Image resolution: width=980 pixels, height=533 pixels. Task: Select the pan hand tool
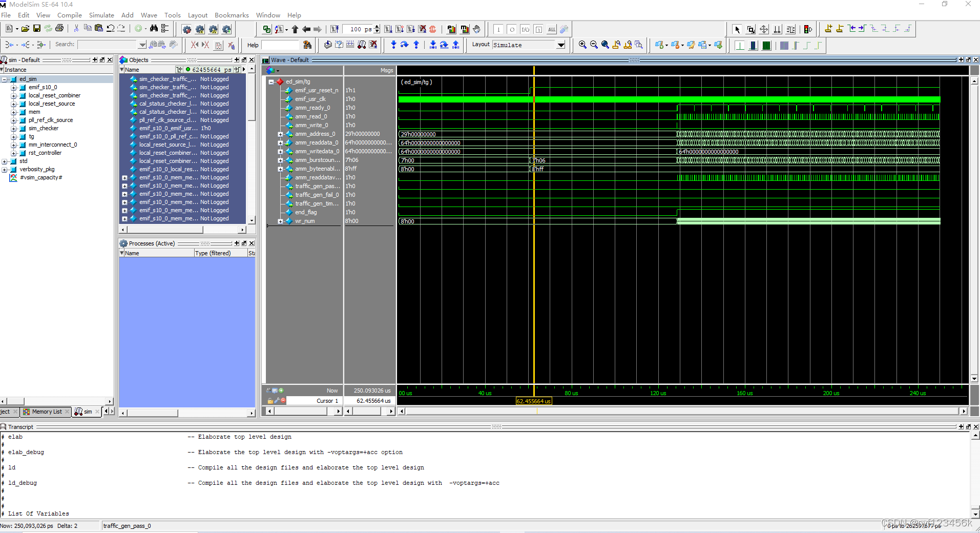coord(476,29)
